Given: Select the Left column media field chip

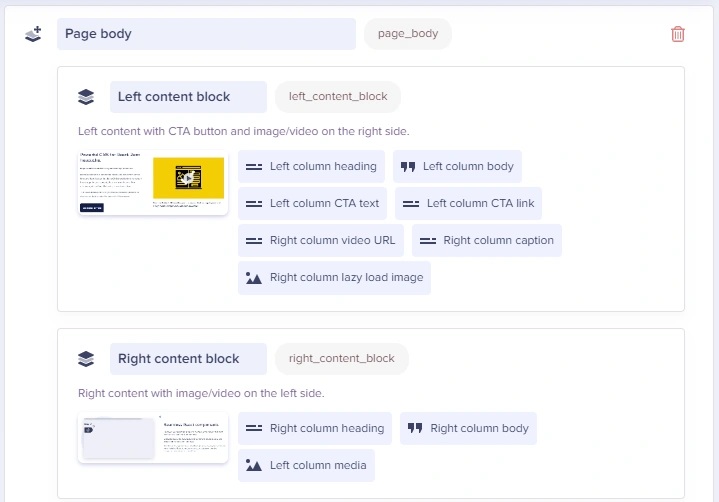Looking at the screenshot, I should tap(306, 466).
